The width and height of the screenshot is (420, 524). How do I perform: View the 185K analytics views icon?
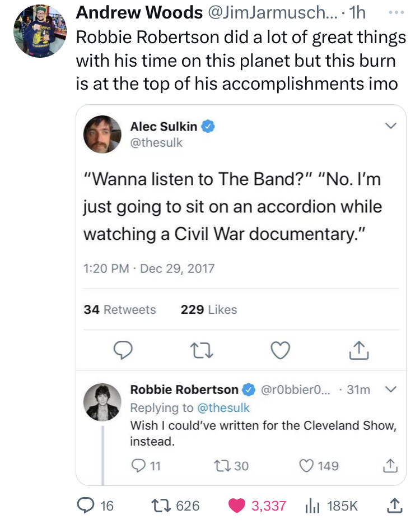[x=312, y=506]
